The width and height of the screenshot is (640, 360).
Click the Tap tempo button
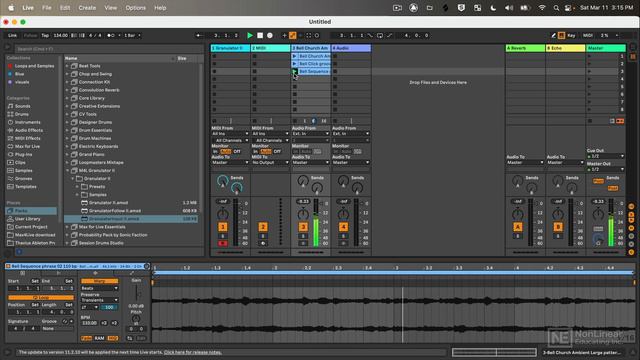pyautogui.click(x=45, y=36)
